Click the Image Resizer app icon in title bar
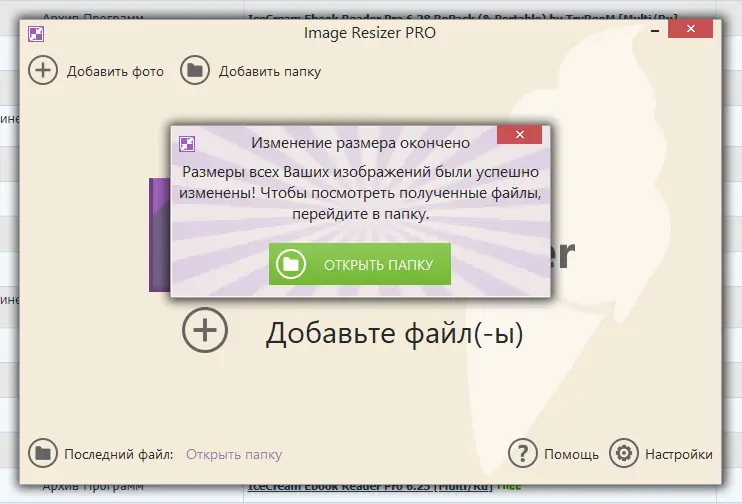The height and width of the screenshot is (504, 742). click(x=36, y=34)
